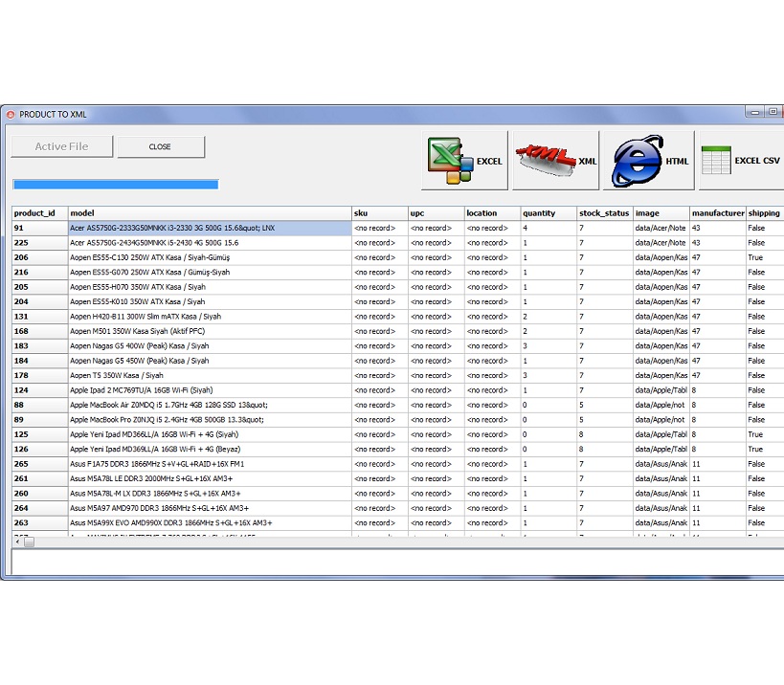Image resolution: width=784 pixels, height=685 pixels.
Task: Click the Excel CSV spreadsheet icon
Action: 715,161
